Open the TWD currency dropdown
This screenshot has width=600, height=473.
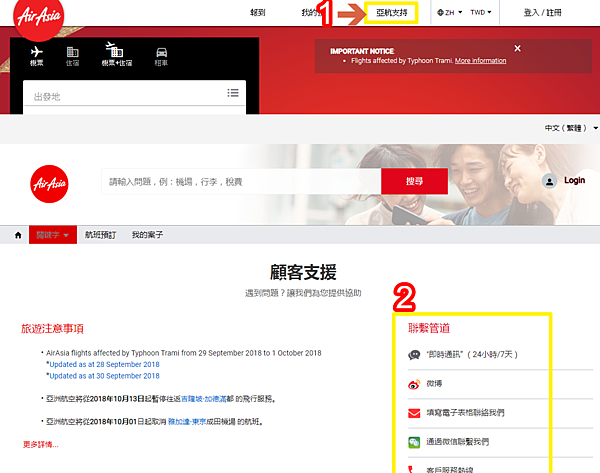coord(481,13)
